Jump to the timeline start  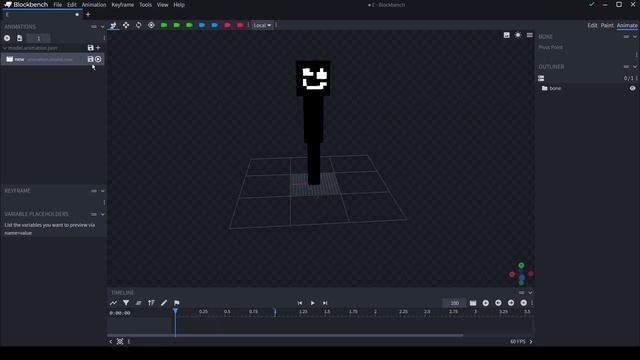coord(300,303)
